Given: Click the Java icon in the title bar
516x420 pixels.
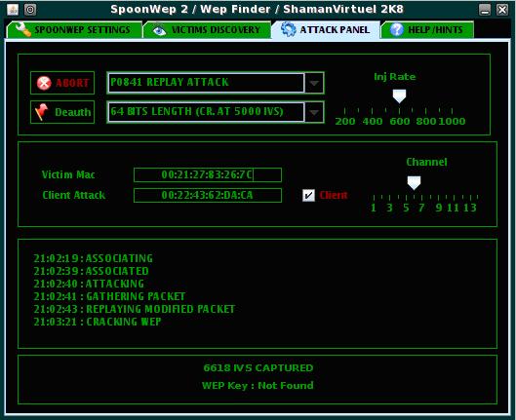Looking at the screenshot, I should coord(13,9).
